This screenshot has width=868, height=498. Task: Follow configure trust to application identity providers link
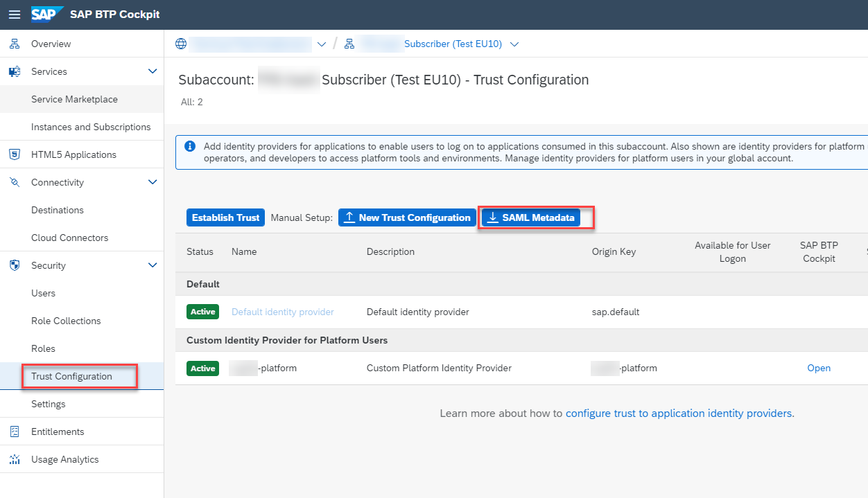pyautogui.click(x=680, y=413)
